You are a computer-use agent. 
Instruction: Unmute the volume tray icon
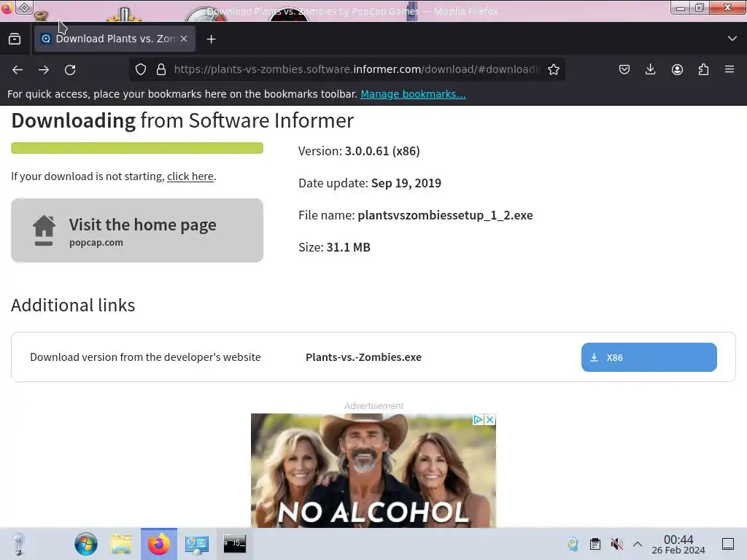(617, 544)
